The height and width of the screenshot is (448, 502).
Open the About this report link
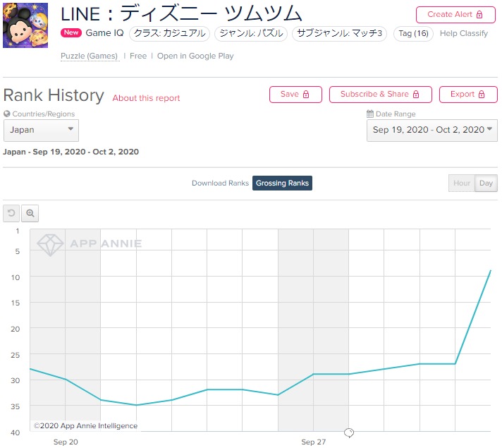[146, 98]
